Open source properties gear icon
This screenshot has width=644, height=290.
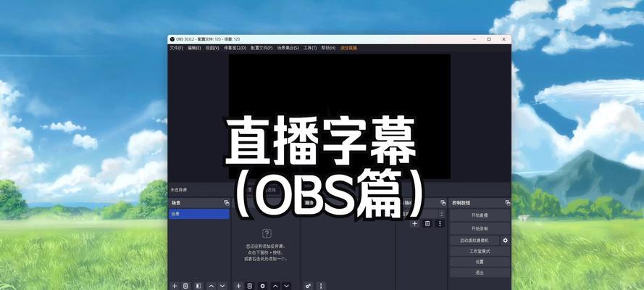262,286
